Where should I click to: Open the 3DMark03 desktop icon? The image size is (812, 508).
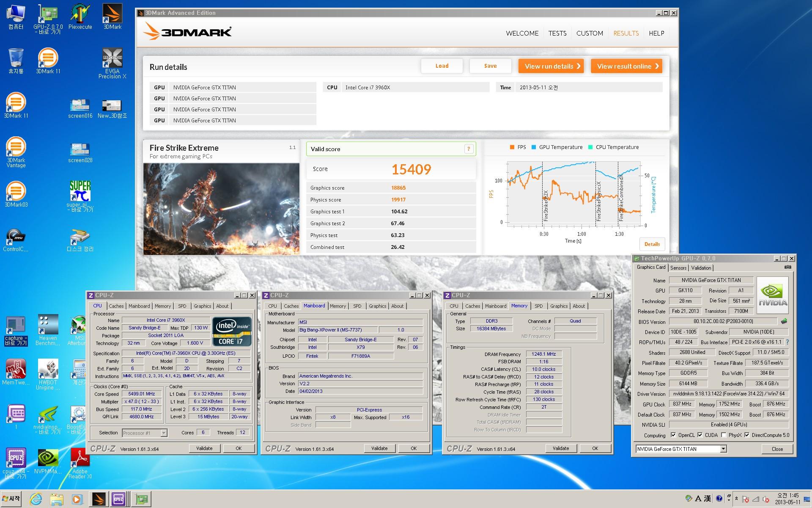pos(16,195)
